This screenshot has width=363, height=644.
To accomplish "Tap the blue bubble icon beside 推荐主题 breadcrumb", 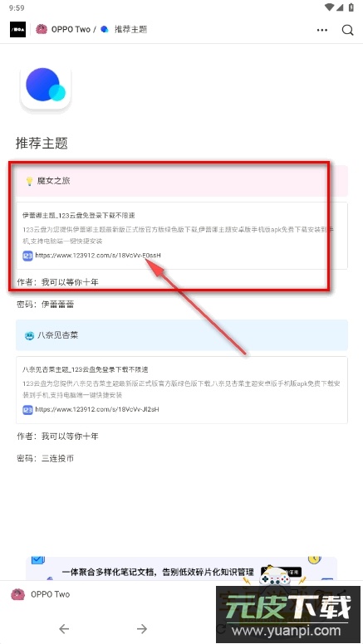I will pos(105,29).
